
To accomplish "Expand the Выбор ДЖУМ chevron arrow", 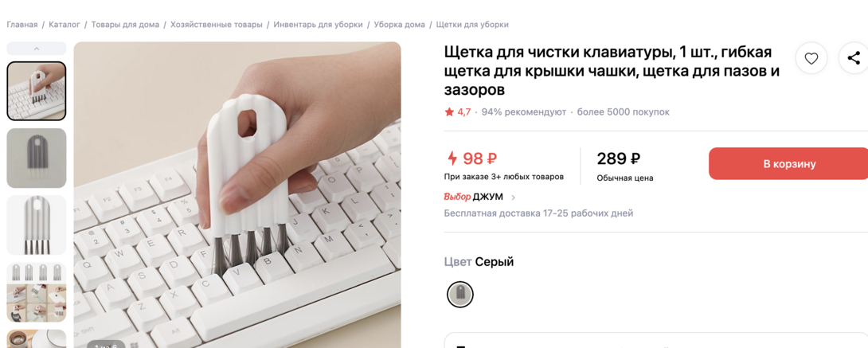I will 513,197.
